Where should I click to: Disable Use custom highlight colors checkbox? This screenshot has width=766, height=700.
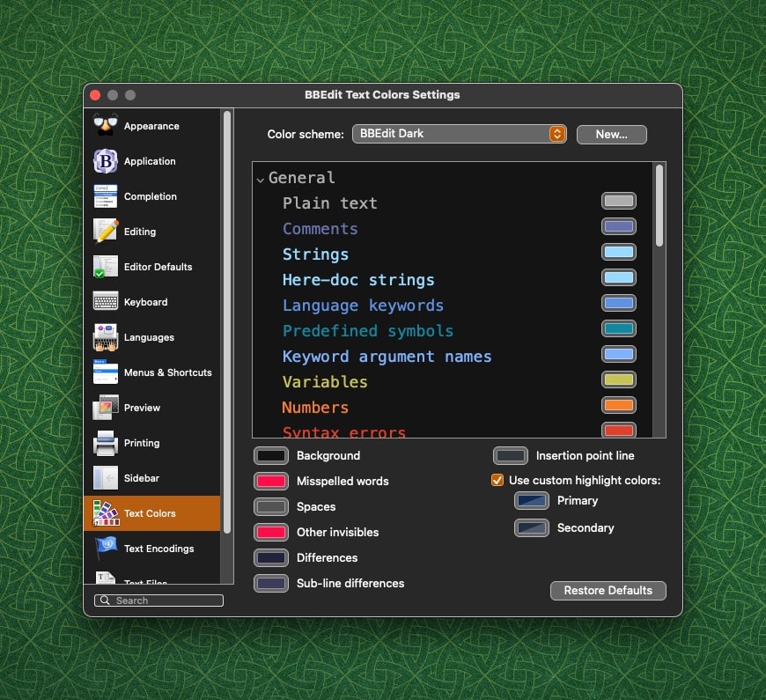[x=497, y=480]
